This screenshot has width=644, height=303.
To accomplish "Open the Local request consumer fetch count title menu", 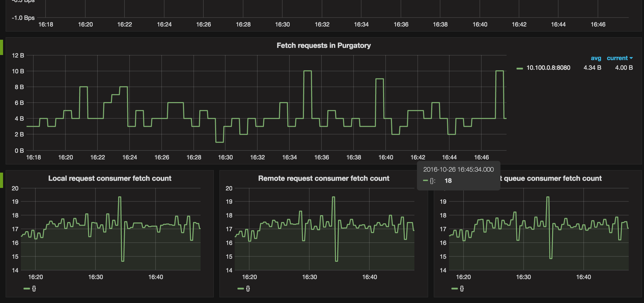I will [110, 178].
